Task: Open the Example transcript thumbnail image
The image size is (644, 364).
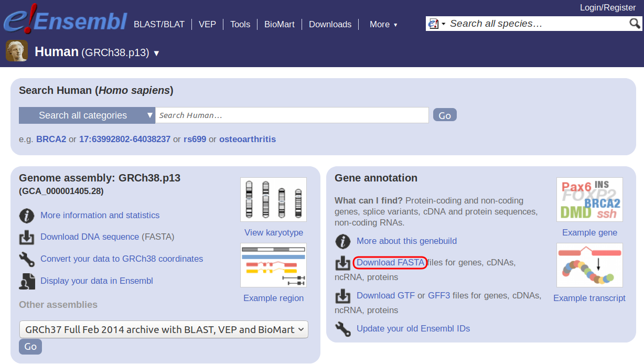Action: tap(589, 265)
